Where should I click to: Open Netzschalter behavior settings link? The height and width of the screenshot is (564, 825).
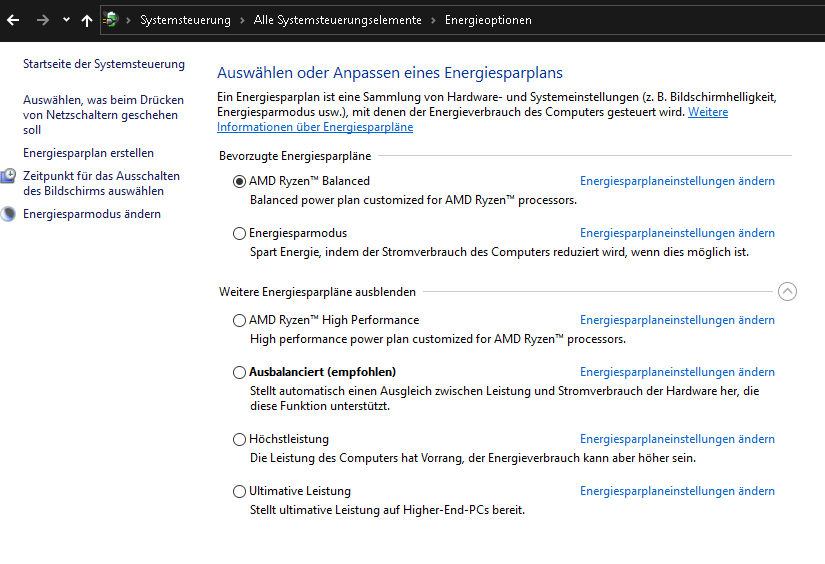point(103,115)
